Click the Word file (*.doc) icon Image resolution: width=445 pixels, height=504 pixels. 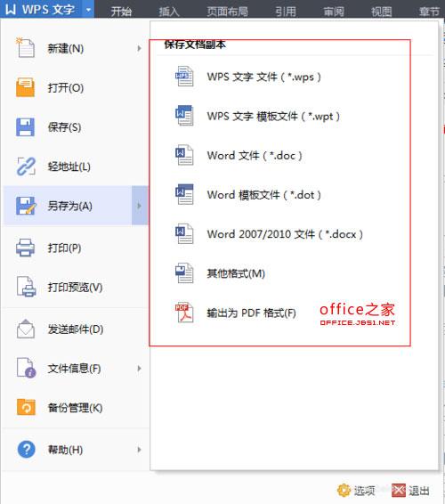tap(184, 155)
